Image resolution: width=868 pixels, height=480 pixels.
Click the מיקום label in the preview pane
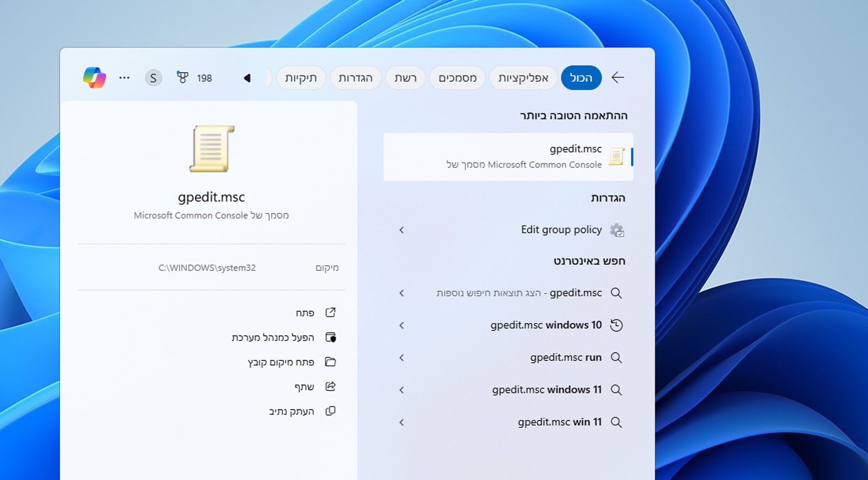click(x=327, y=268)
